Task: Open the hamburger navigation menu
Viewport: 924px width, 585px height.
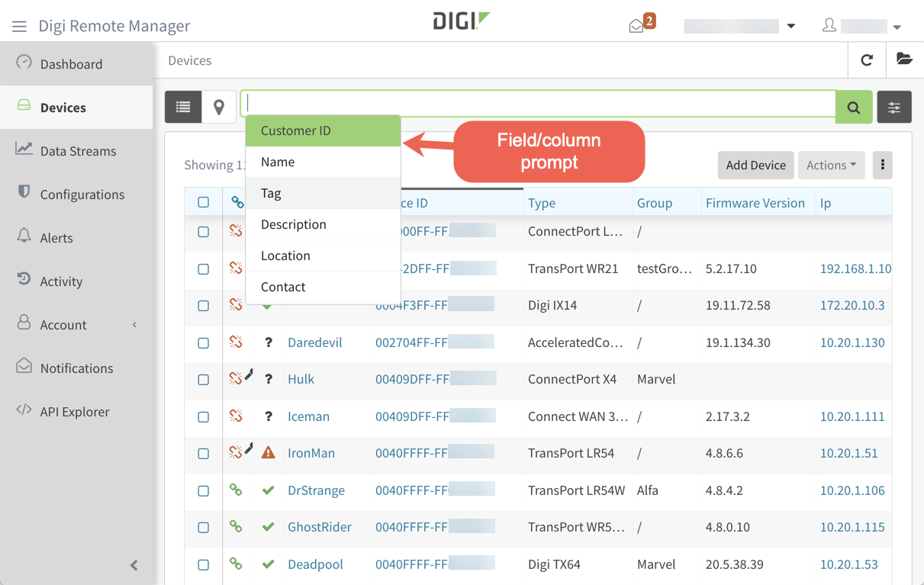Action: click(x=19, y=26)
